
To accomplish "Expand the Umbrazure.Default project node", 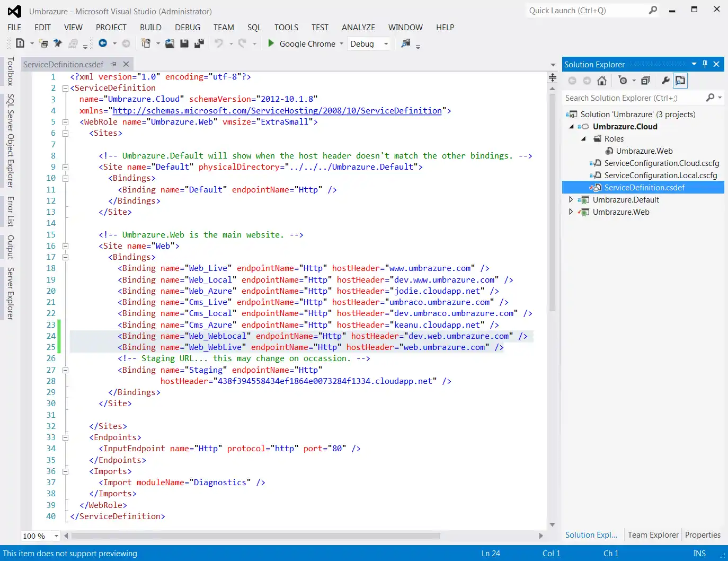I will point(571,200).
